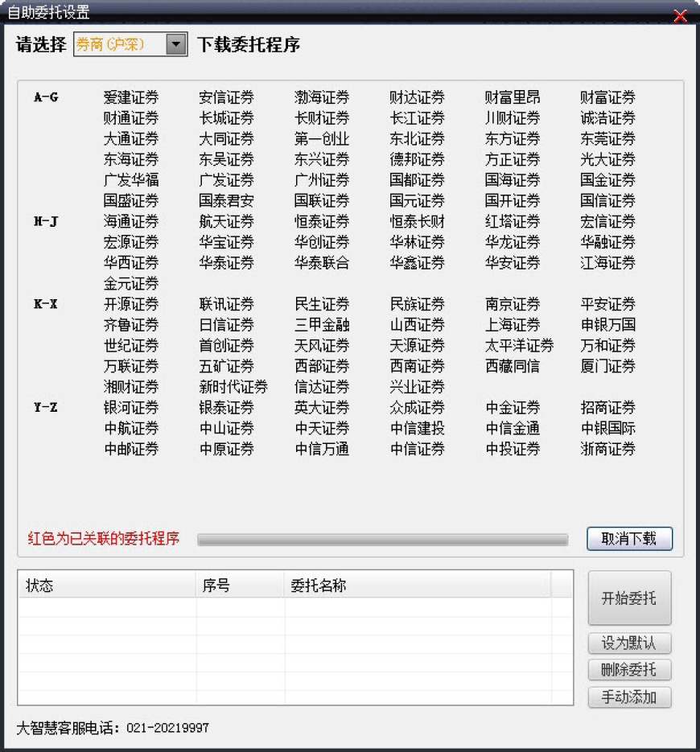
Task: Select 光大证券 entry
Action: pyautogui.click(x=607, y=159)
